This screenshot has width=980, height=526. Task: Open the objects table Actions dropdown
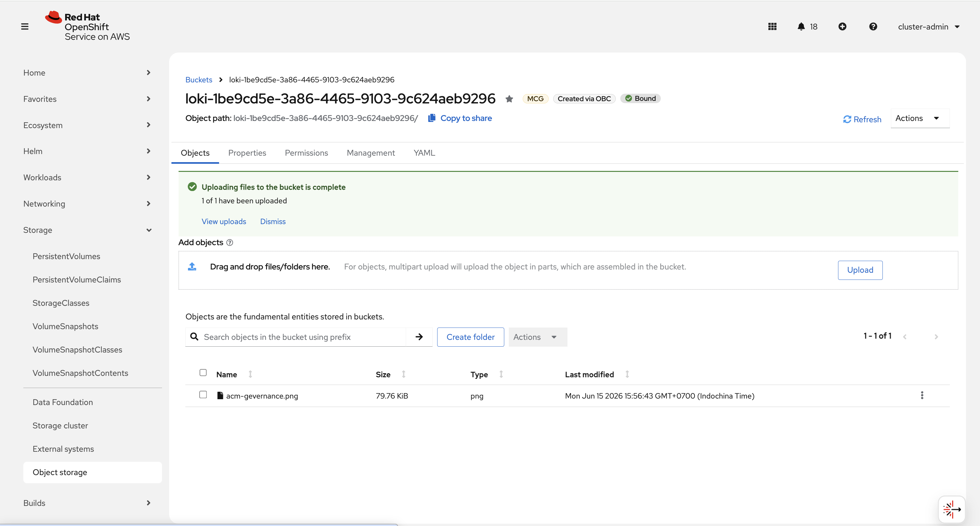click(538, 337)
